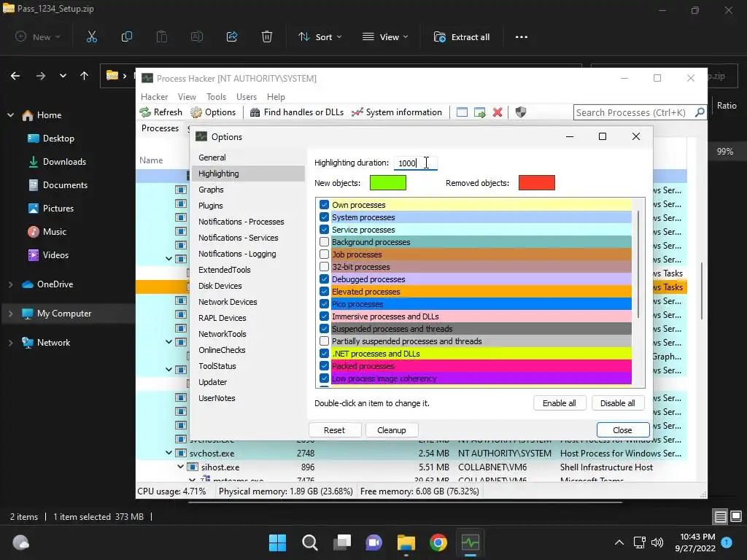Click the search magnifier in Search Processes box
This screenshot has width=747, height=560.
(x=700, y=112)
